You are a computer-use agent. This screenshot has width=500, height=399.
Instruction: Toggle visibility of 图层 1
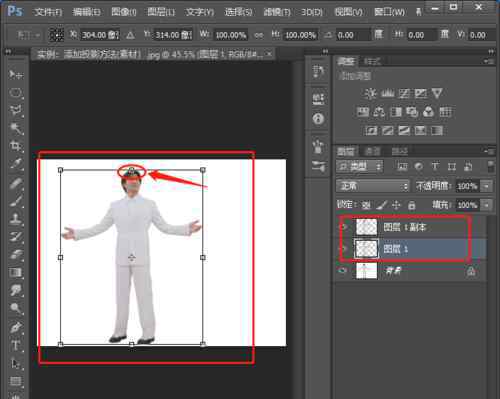[343, 249]
